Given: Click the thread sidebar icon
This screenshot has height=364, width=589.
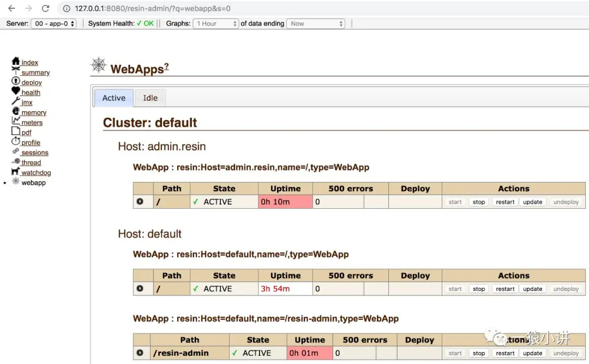Looking at the screenshot, I should [x=16, y=161].
